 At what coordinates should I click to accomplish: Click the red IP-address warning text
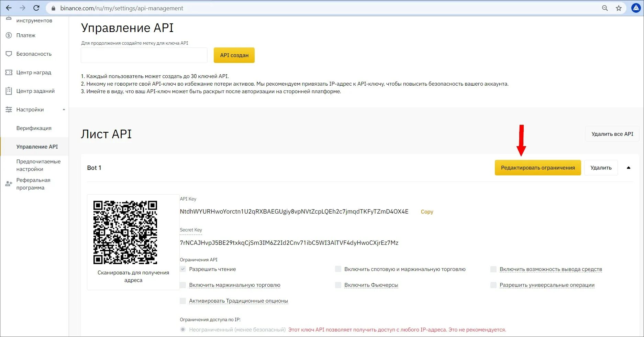[397, 330]
